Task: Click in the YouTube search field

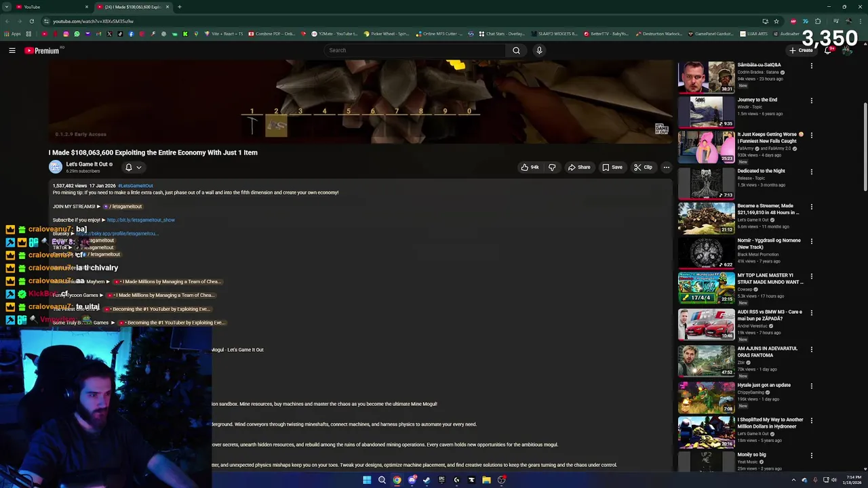Action: pos(415,50)
